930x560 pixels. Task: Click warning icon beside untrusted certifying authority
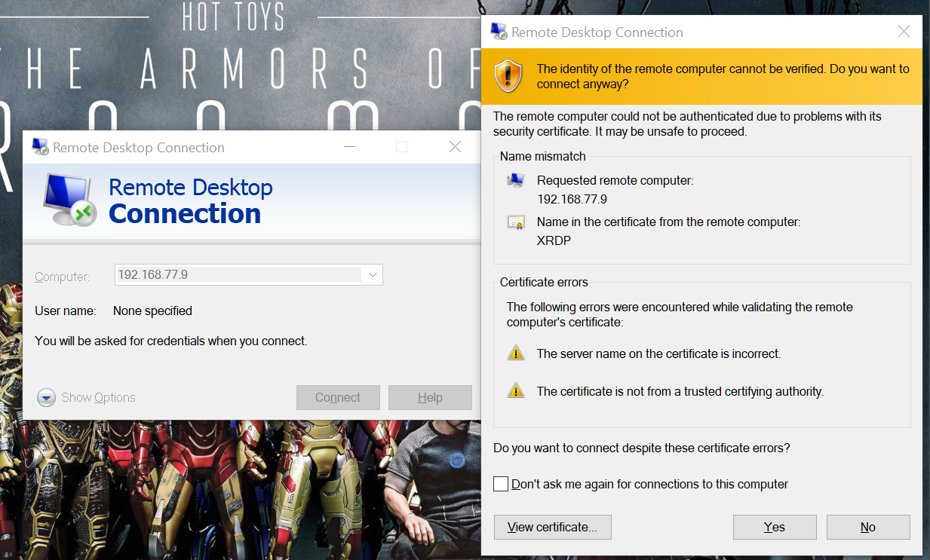(x=516, y=390)
